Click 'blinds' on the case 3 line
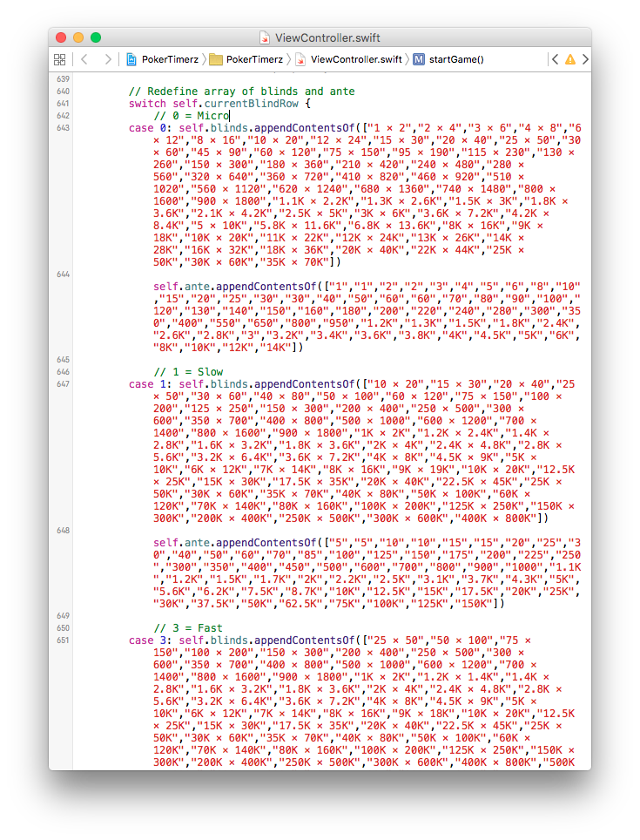The height and width of the screenshot is (840, 640). [x=229, y=640]
